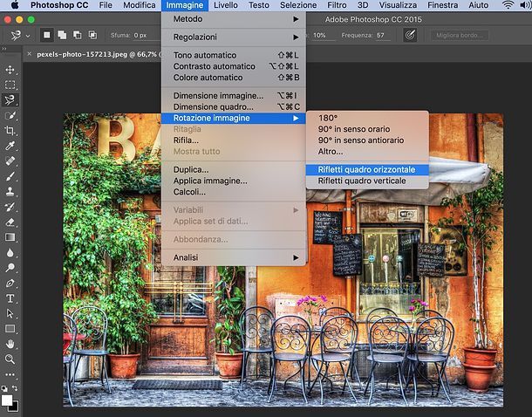Viewport: 532px width, 417px height.
Task: Click Colore automatico
Action: click(x=234, y=78)
